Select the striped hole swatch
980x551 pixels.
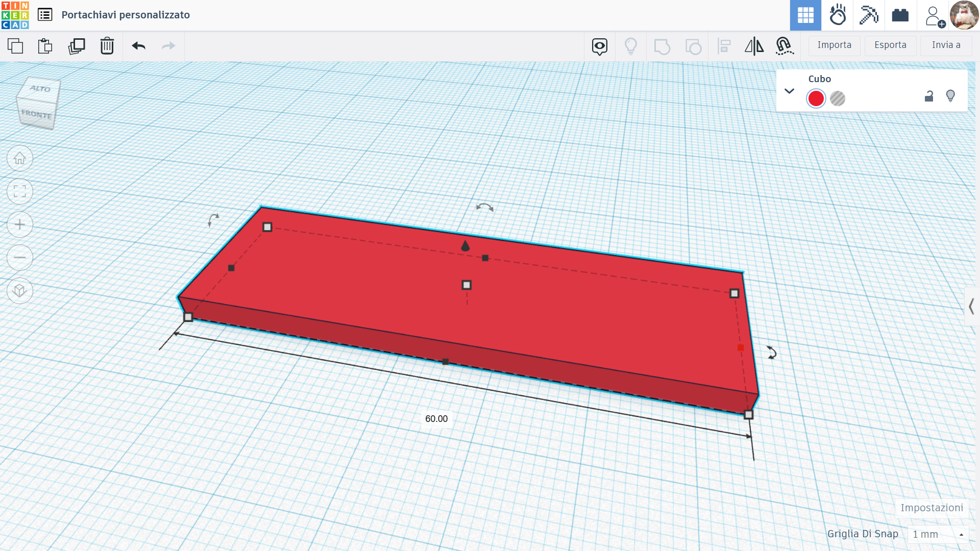(x=838, y=98)
